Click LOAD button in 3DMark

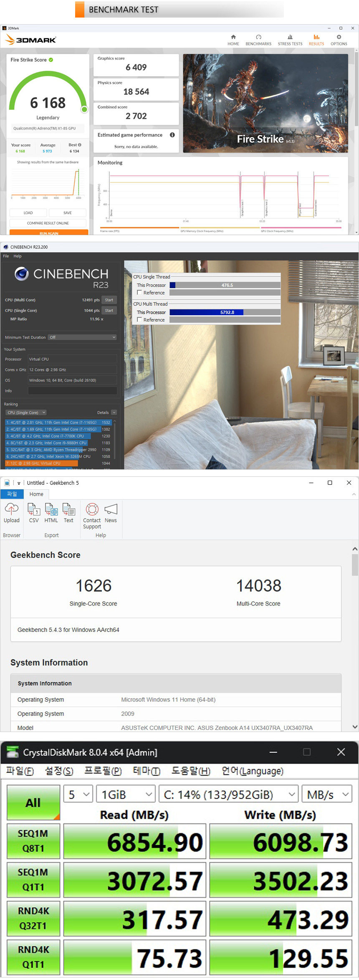[x=28, y=213]
